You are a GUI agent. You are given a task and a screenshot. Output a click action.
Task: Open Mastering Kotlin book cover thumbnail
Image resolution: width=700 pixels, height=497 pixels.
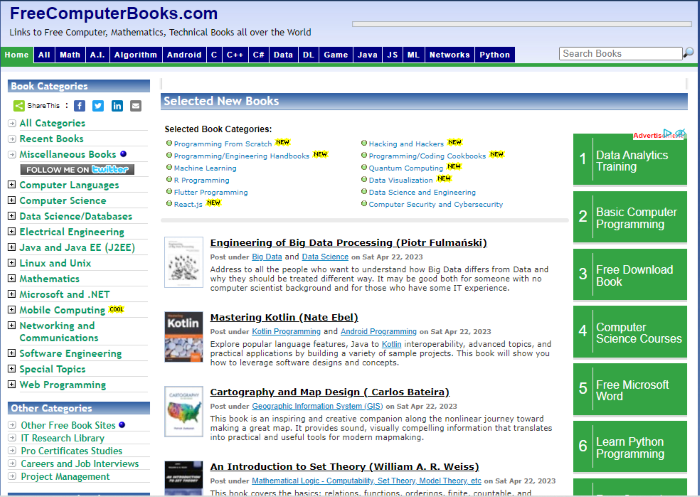(183, 337)
